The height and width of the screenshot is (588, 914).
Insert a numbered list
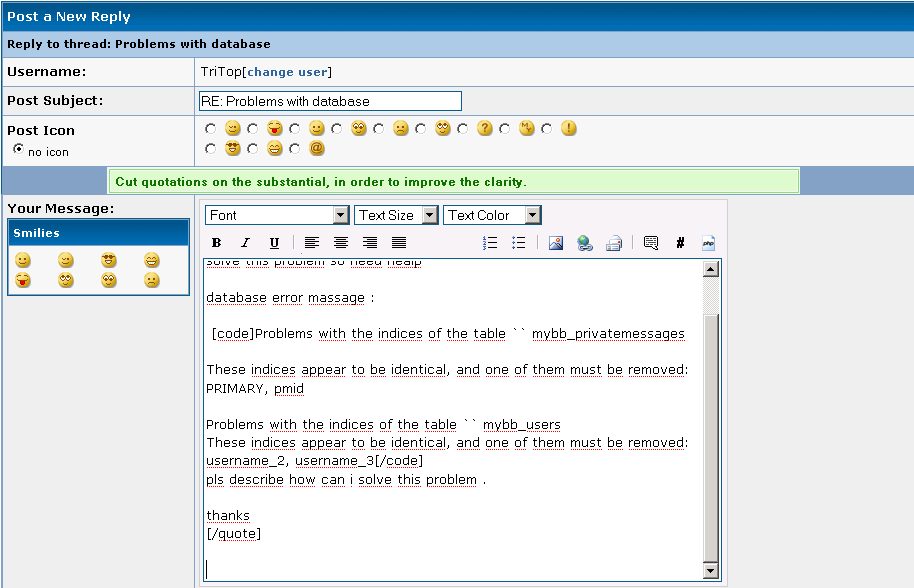click(x=490, y=243)
